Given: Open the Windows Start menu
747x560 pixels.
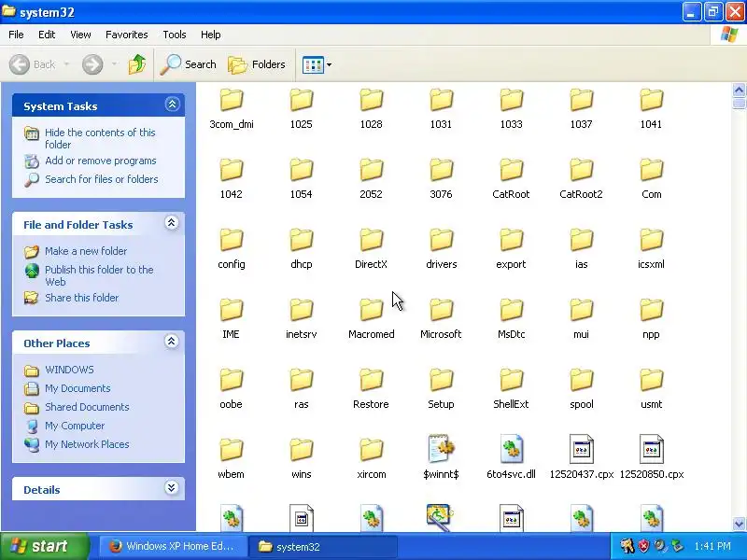Looking at the screenshot, I should (45, 546).
